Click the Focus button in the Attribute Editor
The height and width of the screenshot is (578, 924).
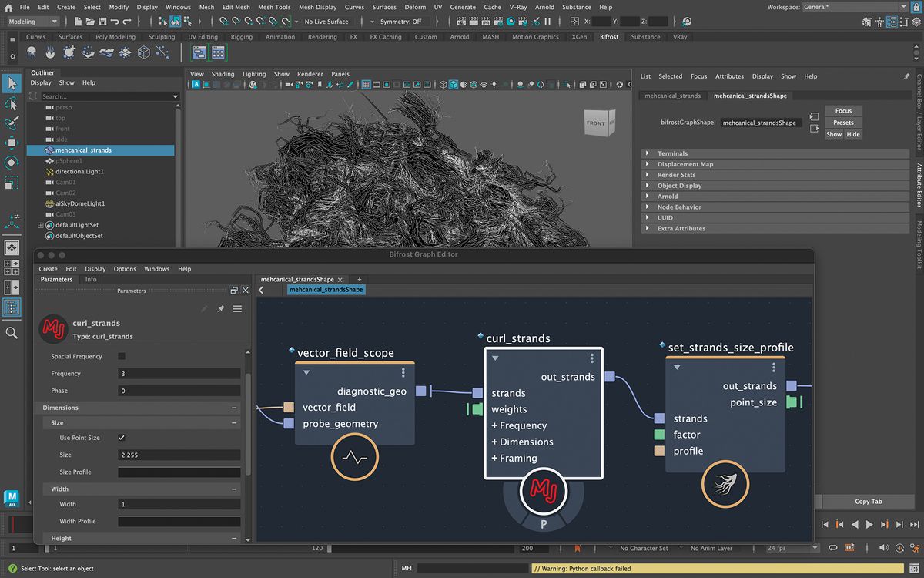842,110
